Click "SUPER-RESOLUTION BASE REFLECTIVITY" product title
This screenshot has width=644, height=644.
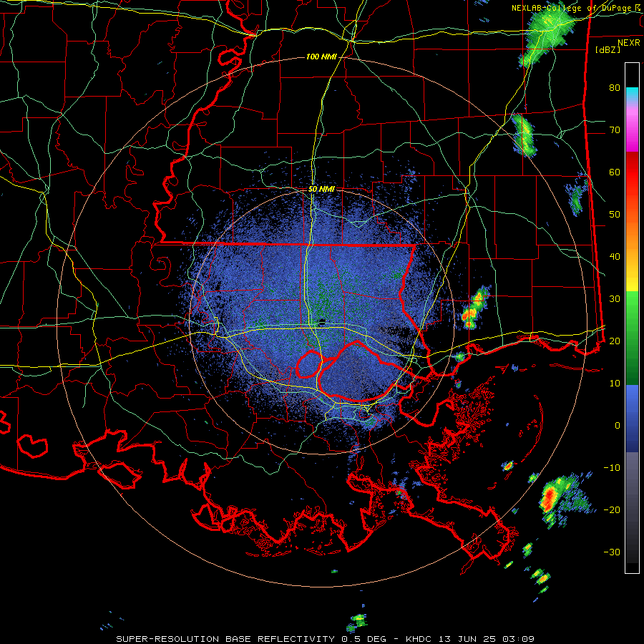point(225,639)
